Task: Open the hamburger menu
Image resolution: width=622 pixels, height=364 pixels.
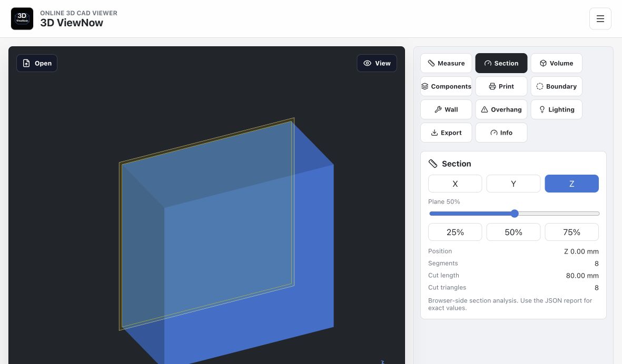Action: (600, 18)
